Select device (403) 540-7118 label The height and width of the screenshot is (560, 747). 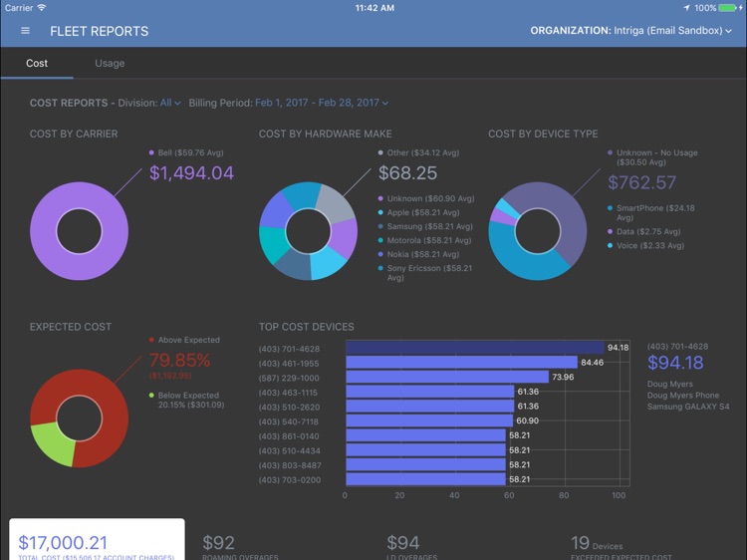(x=289, y=421)
